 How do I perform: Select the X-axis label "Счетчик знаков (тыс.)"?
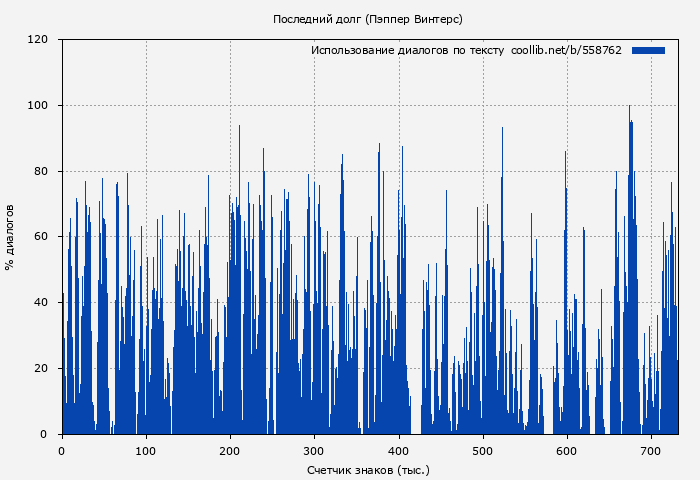(x=367, y=469)
